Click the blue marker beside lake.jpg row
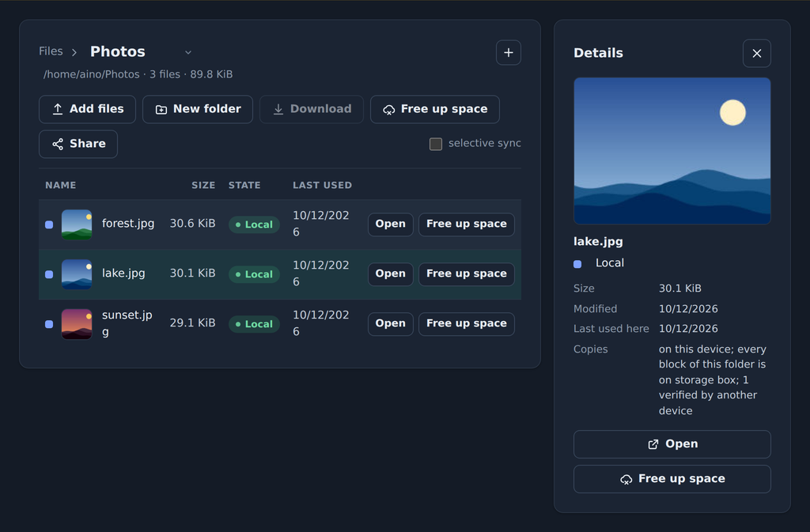Viewport: 810px width, 532px height. tap(49, 274)
